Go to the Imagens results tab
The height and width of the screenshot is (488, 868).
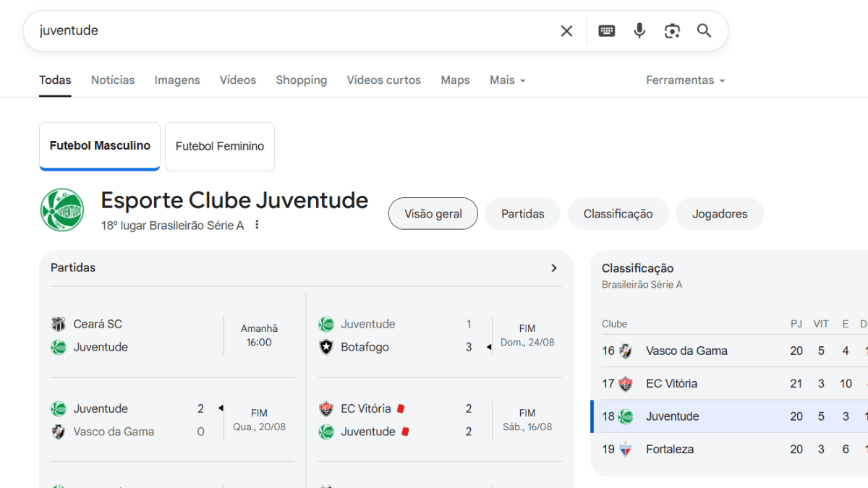click(x=177, y=80)
